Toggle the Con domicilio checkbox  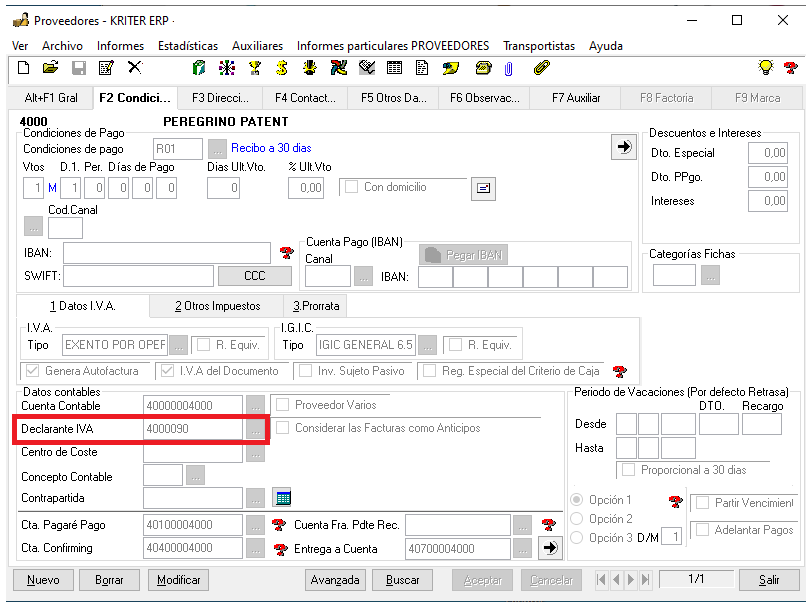point(352,187)
